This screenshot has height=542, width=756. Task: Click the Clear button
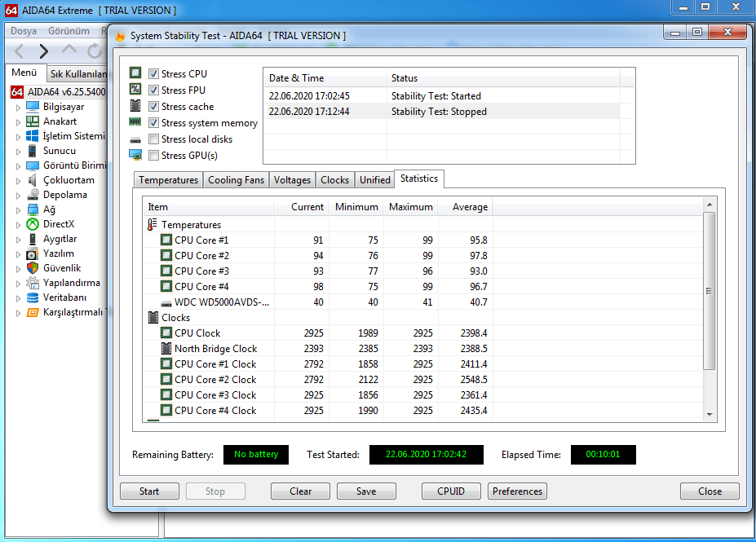pos(300,491)
